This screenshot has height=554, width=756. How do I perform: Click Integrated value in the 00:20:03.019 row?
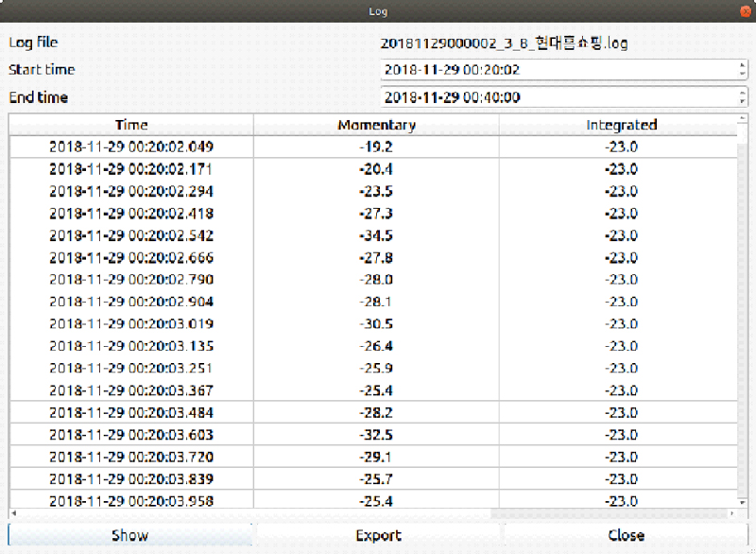coord(621,324)
